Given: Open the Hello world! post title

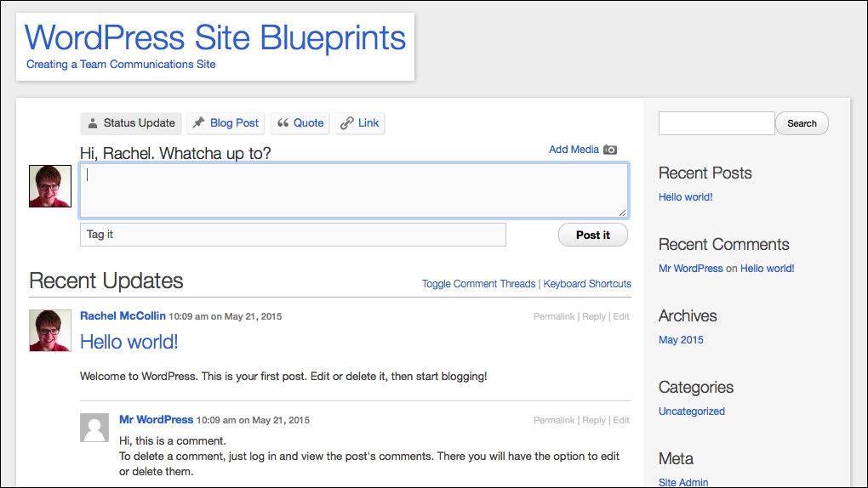Looking at the screenshot, I should (129, 342).
